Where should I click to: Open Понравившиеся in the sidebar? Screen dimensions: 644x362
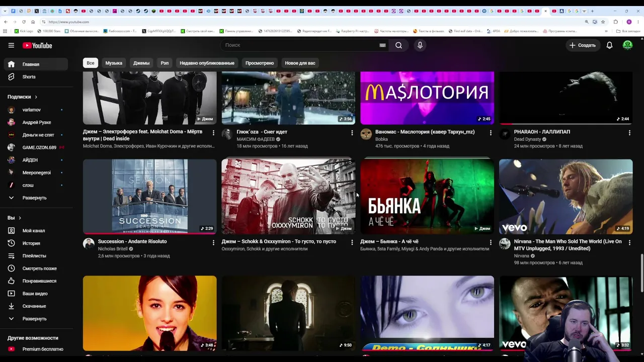(36, 281)
